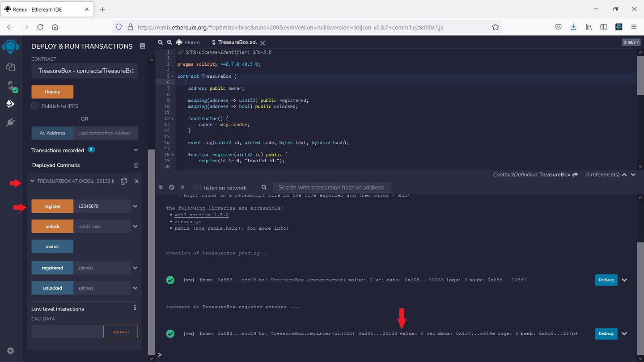
Task: Expand the Transactions recorded section
Action: (136, 150)
